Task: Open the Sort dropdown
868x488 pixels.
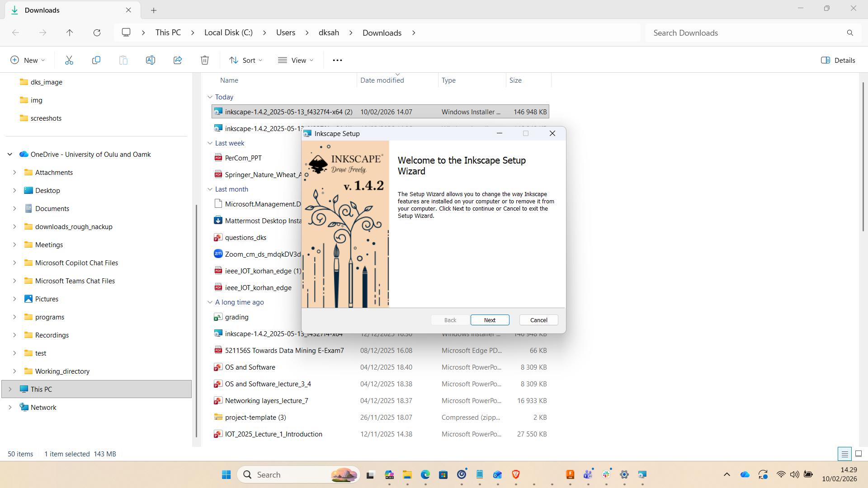Action: [245, 60]
